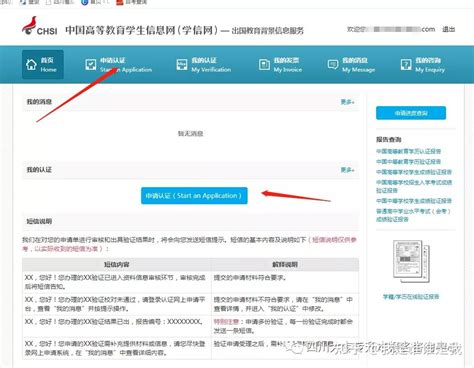Viewport: 474px width, 368px height.
Task: Open 中国高等教育学历认证报告 link
Action: click(408, 151)
